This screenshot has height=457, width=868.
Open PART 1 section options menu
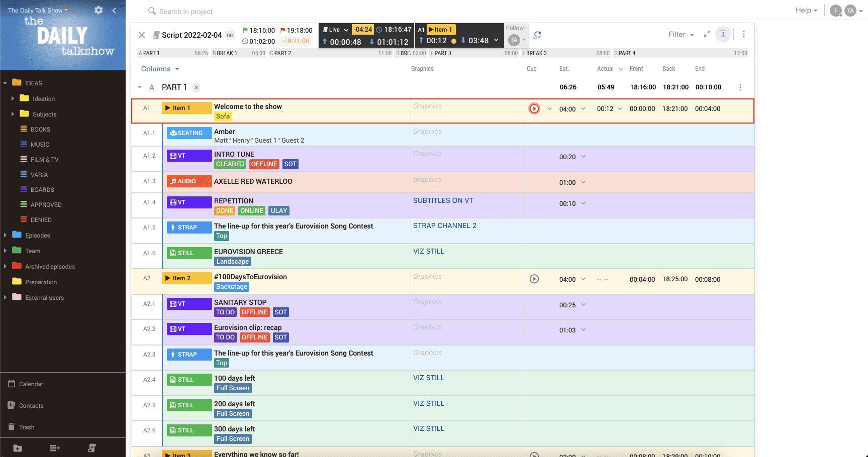tap(740, 87)
